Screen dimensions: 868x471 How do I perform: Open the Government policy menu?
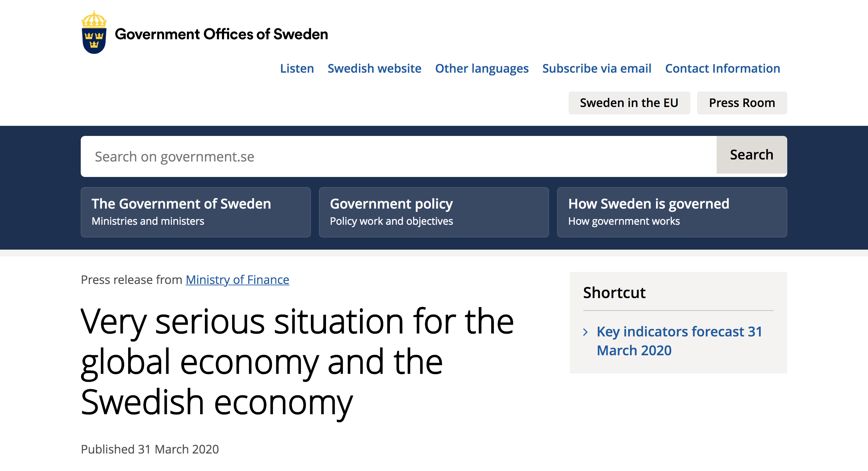pos(433,212)
